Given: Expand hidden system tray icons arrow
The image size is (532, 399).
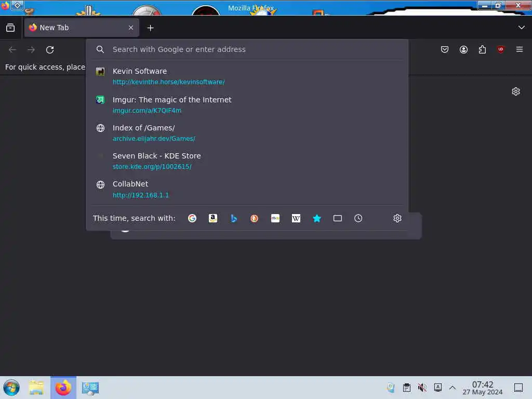Looking at the screenshot, I should pyautogui.click(x=453, y=388).
